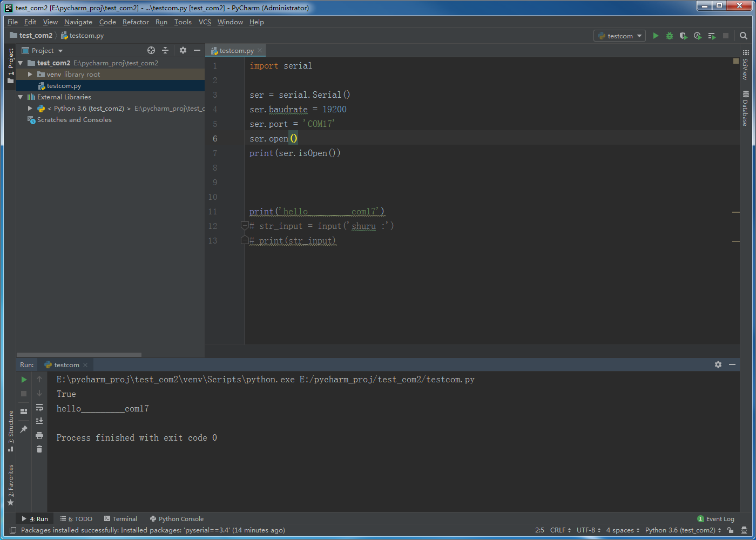Screen dimensions: 756x540
Task: Click the yellow inspection indicator above the editor scrollbar
Action: click(735, 60)
